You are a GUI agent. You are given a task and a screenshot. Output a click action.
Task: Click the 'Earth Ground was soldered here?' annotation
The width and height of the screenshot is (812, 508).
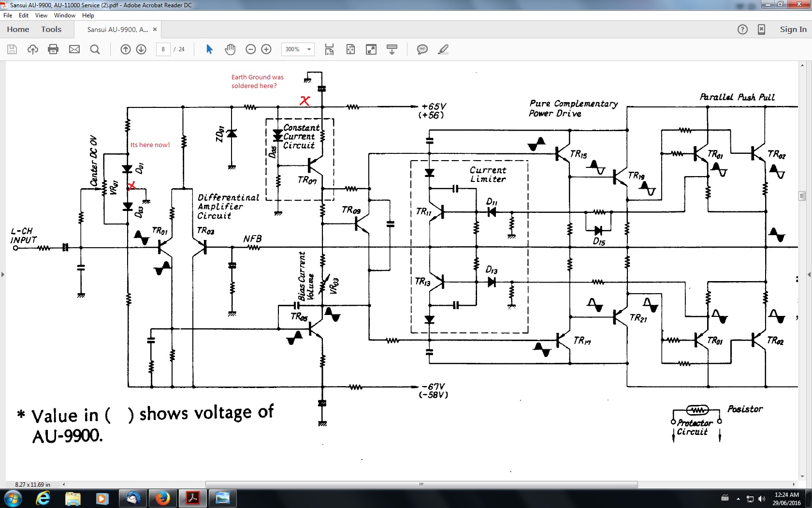(x=258, y=81)
